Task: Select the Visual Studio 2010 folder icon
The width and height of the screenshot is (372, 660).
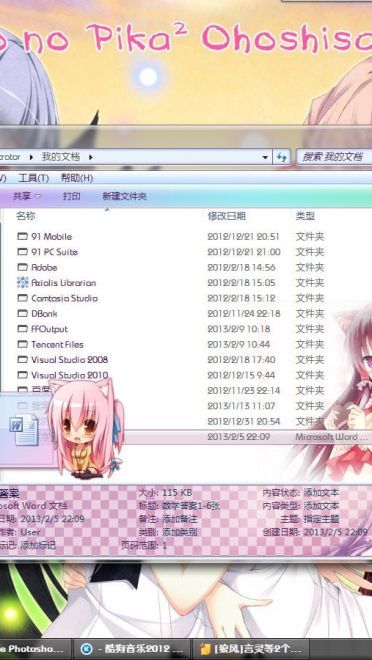Action: point(22,375)
